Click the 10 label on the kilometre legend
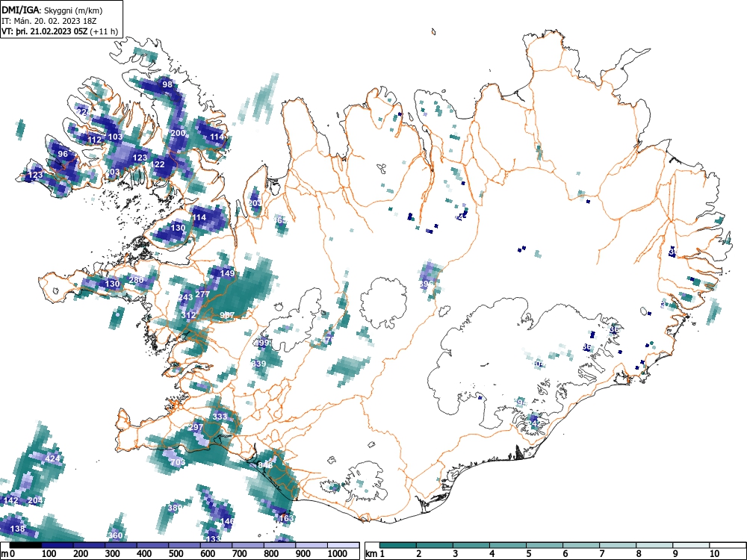The width and height of the screenshot is (747, 560). point(714,553)
